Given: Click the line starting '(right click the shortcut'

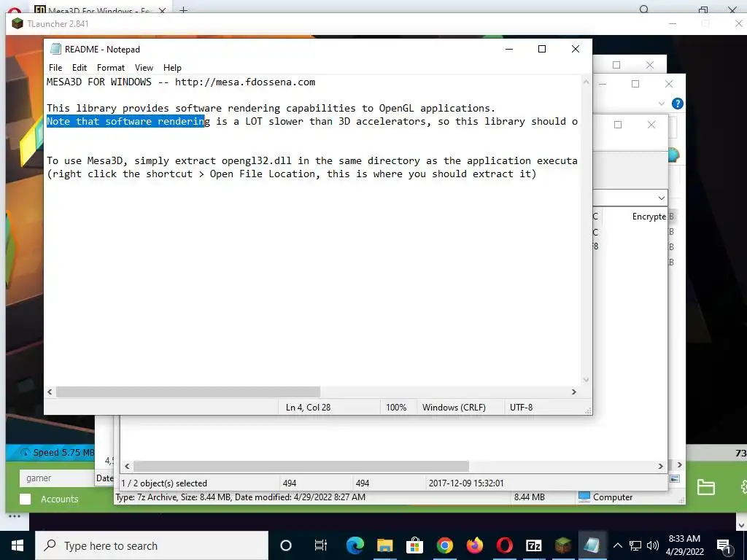Looking at the screenshot, I should (292, 174).
